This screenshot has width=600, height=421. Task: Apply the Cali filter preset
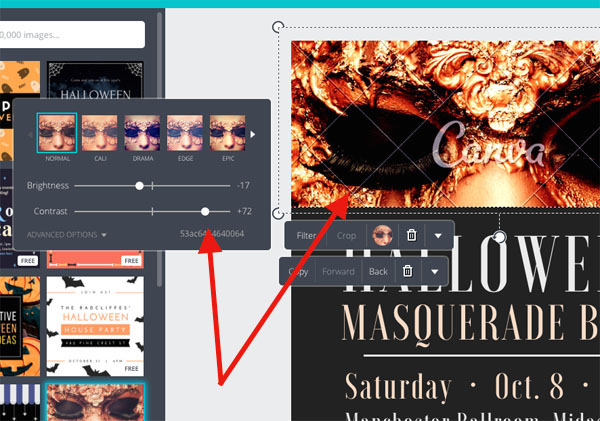(x=98, y=134)
